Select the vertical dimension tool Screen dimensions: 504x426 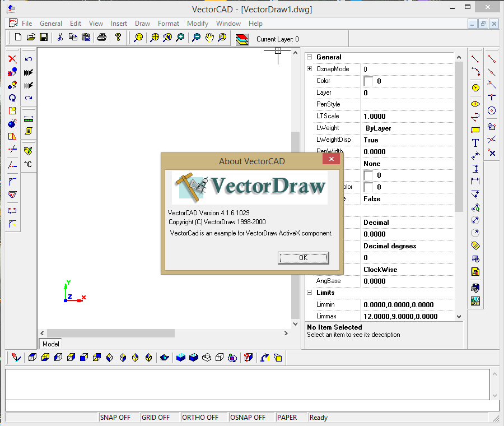(475, 169)
